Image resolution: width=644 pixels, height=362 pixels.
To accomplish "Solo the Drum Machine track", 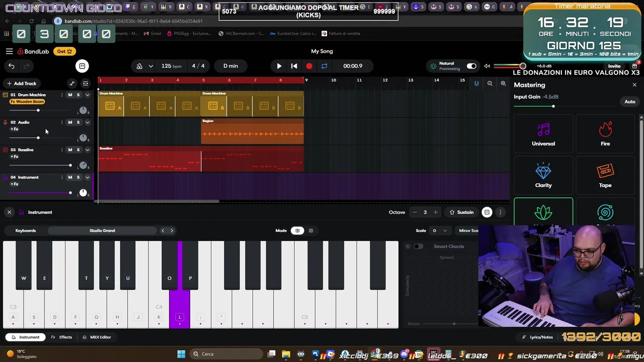I will [x=78, y=95].
